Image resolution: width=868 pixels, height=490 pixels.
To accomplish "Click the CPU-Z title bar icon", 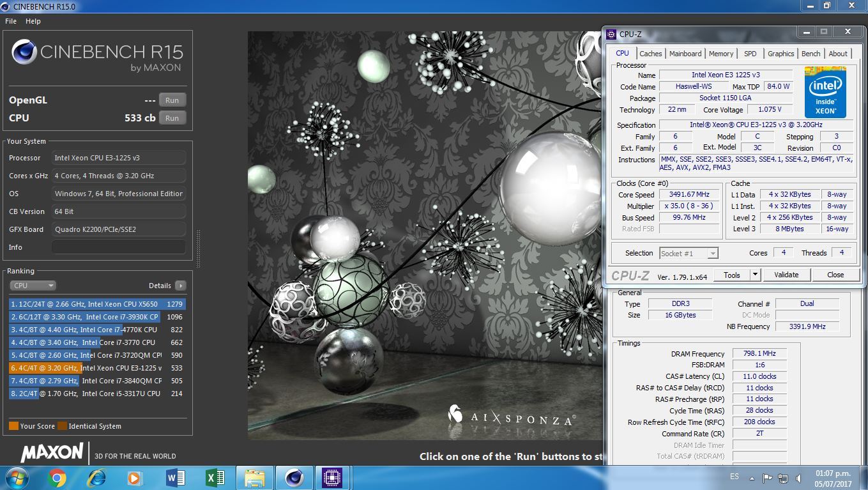I will [x=613, y=34].
